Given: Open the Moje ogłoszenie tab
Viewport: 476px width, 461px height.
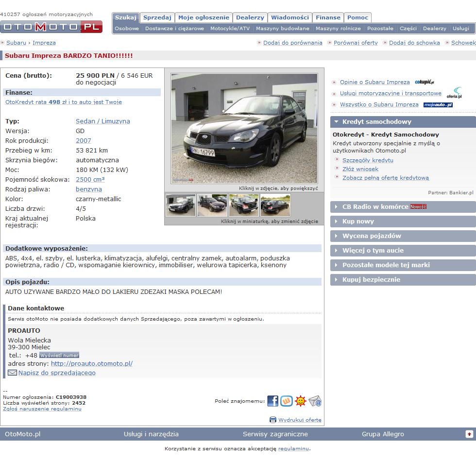Looking at the screenshot, I should click(x=204, y=17).
